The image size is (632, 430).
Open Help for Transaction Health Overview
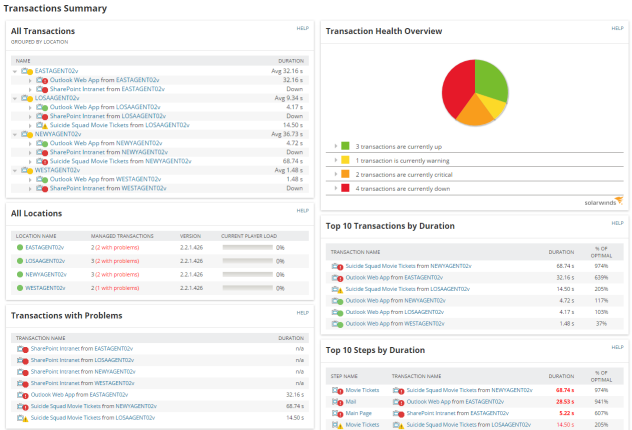pos(617,29)
